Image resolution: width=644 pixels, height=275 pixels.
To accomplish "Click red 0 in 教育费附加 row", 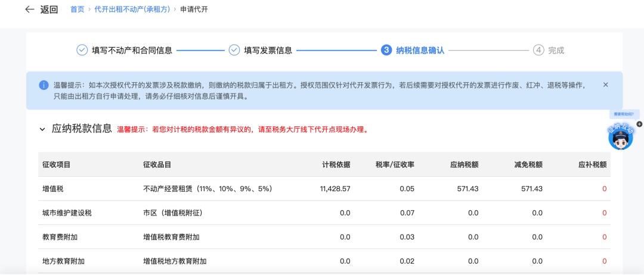I will [604, 237].
